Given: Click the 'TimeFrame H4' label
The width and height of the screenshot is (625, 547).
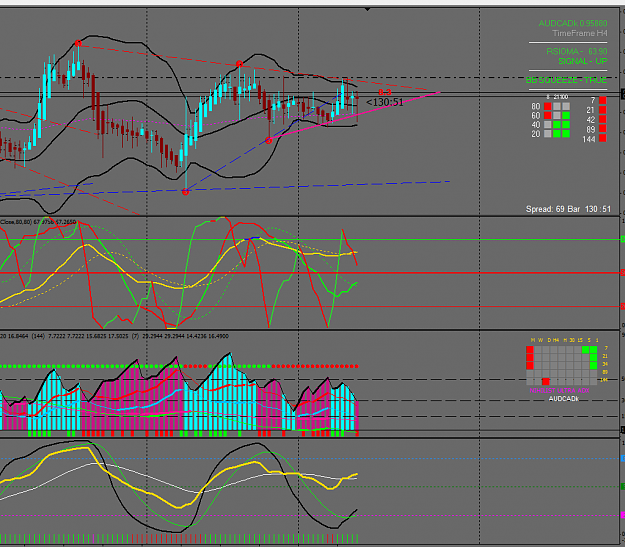Looking at the screenshot, I should click(580, 33).
